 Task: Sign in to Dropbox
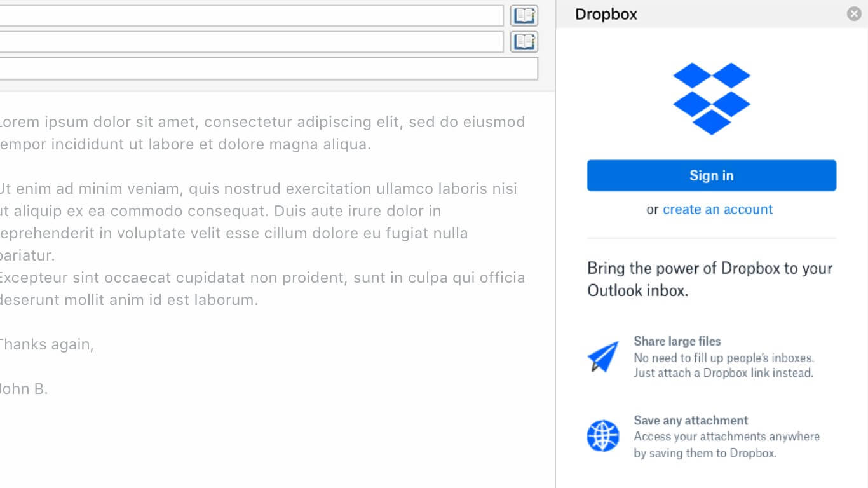[712, 175]
